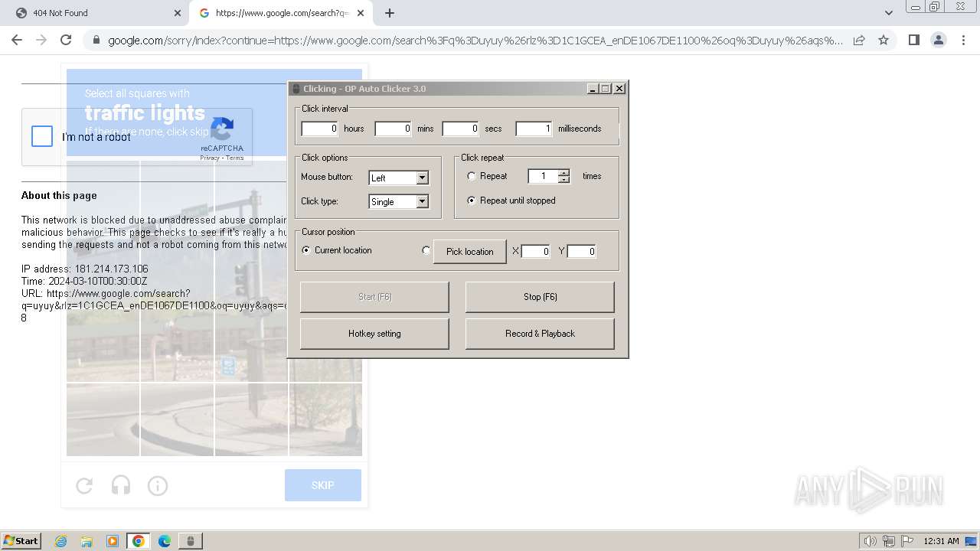Click the repeat times number field

click(543, 176)
